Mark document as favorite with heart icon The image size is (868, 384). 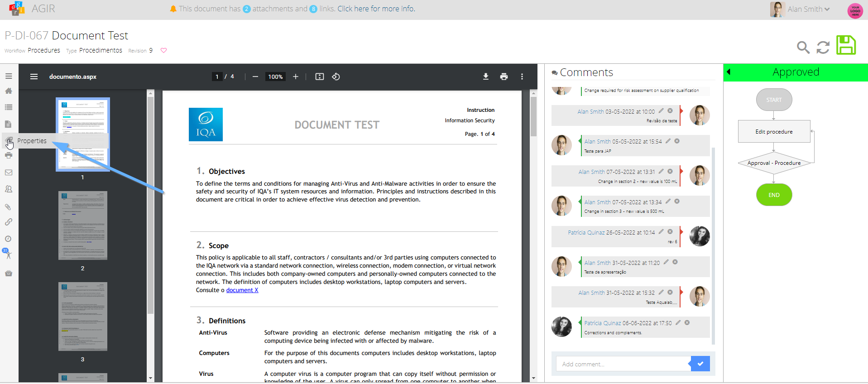164,50
